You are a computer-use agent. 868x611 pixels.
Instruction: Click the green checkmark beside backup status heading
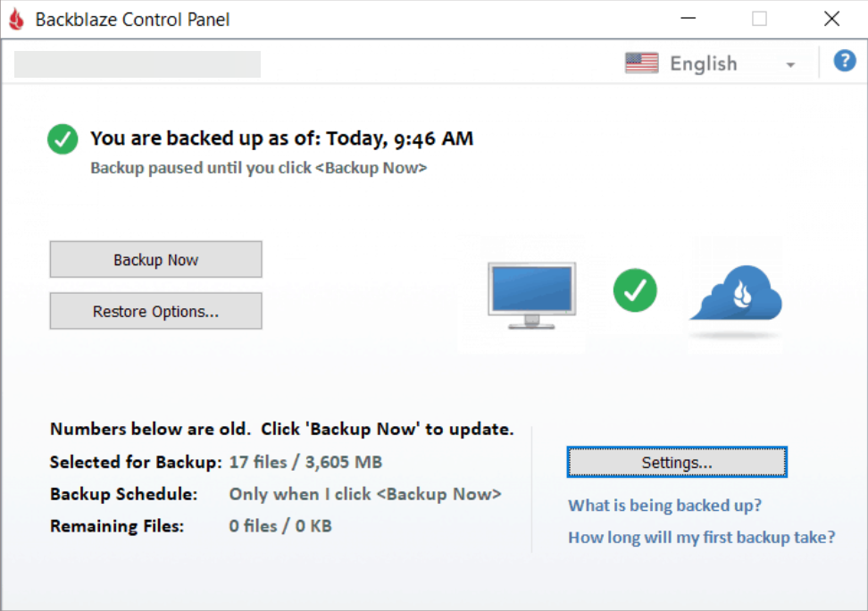pyautogui.click(x=63, y=139)
